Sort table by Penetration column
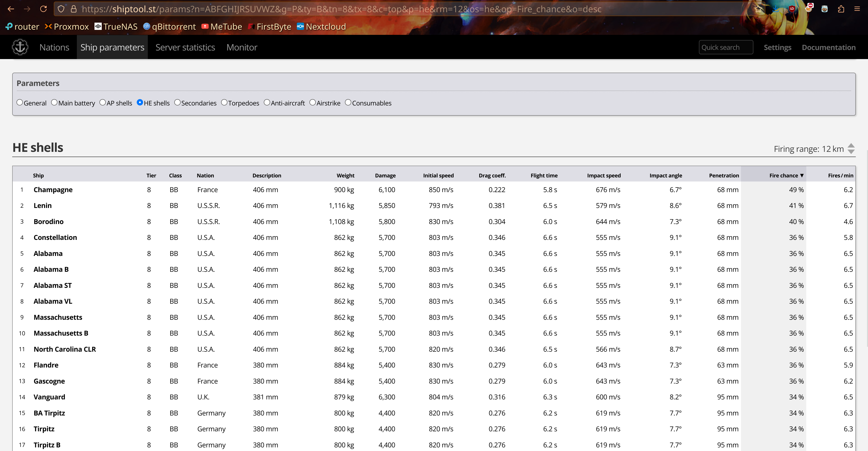The image size is (868, 451). coord(724,175)
